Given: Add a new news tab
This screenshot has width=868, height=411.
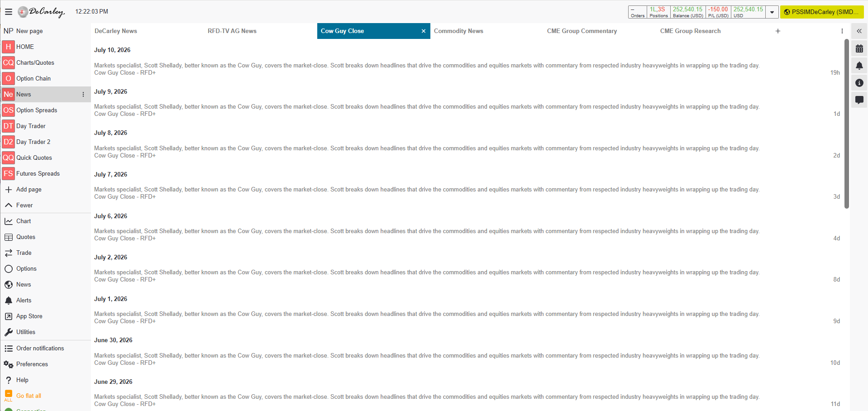Looking at the screenshot, I should pyautogui.click(x=778, y=31).
